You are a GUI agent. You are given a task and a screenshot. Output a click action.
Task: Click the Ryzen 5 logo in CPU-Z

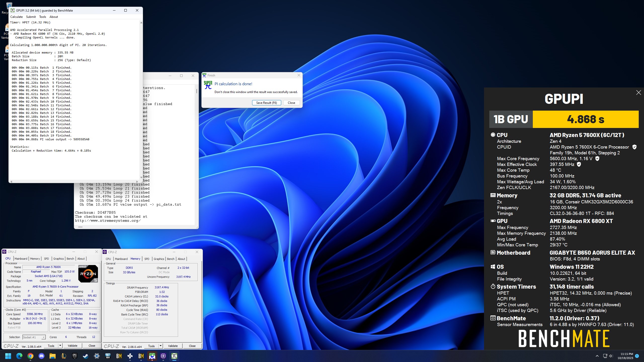click(x=88, y=274)
